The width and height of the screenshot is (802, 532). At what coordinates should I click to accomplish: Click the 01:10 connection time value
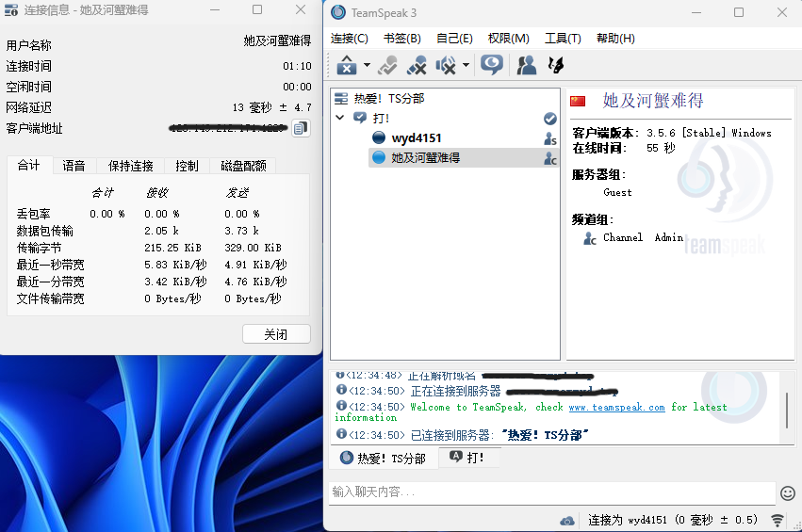point(297,66)
